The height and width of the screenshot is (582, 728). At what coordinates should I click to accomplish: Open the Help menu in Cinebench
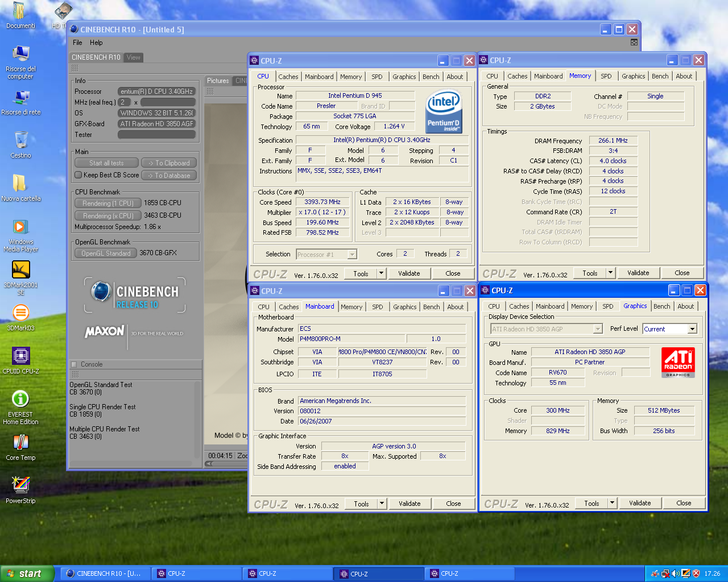96,43
